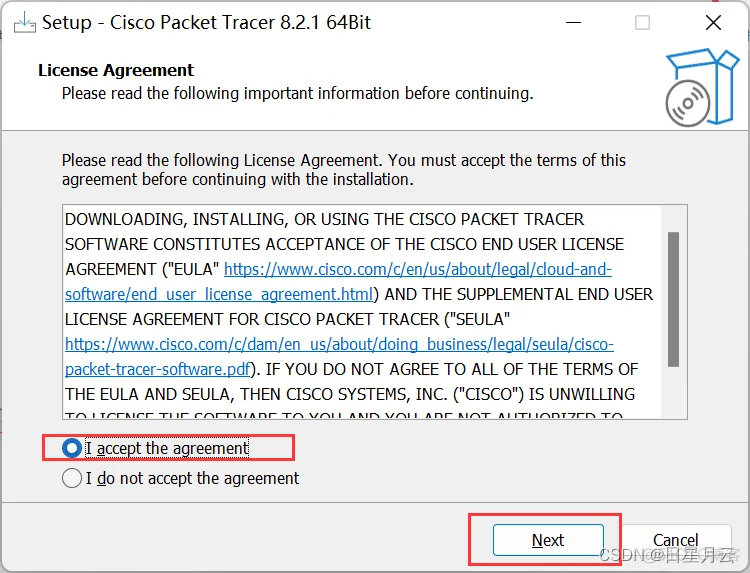Select the "I do not accept the agreement" option

tap(72, 478)
